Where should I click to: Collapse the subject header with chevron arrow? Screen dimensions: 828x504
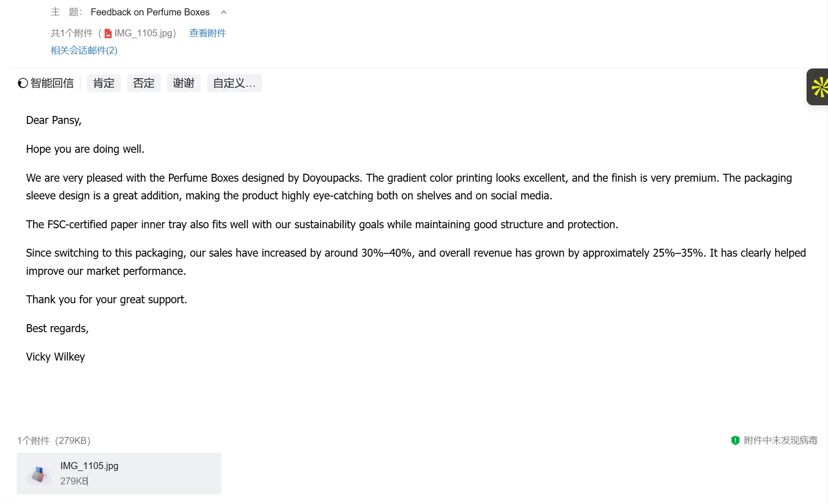(224, 12)
